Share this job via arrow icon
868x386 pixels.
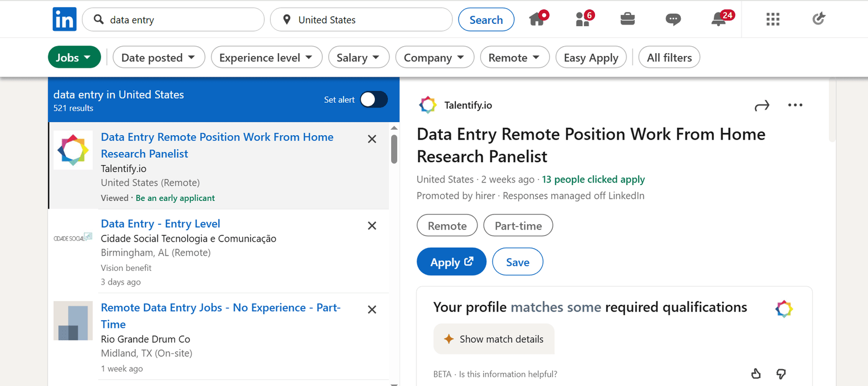pos(762,105)
